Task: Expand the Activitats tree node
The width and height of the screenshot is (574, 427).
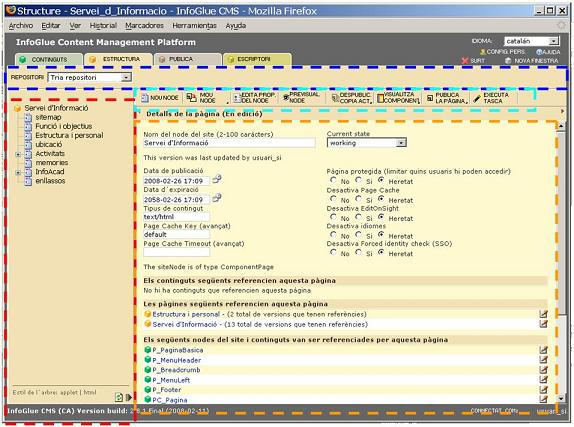Action: 18,154
